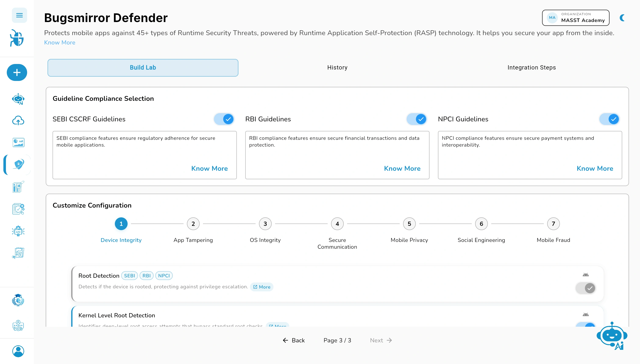This screenshot has height=364, width=640.
Task: Open the AI robot sidebar icon
Action: 18,99
